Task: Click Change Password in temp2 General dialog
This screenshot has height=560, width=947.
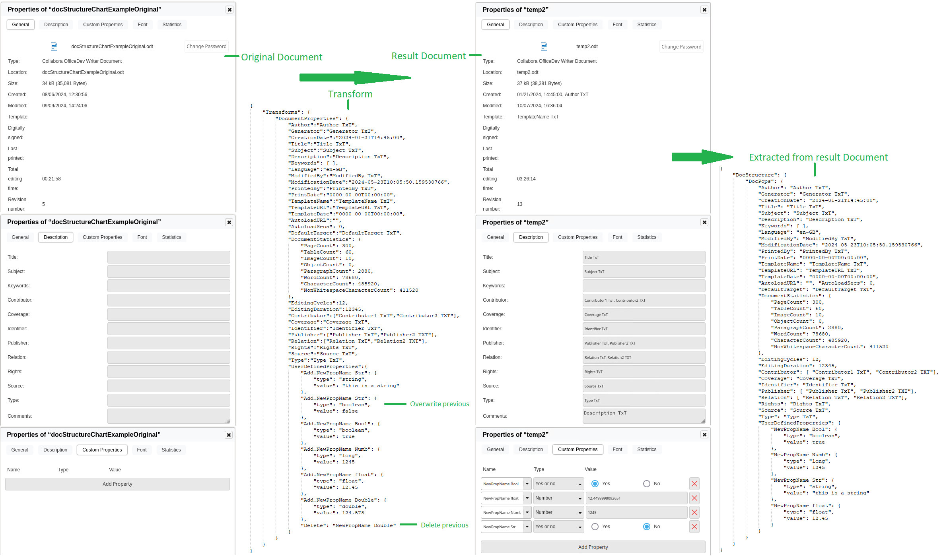Action: (681, 47)
